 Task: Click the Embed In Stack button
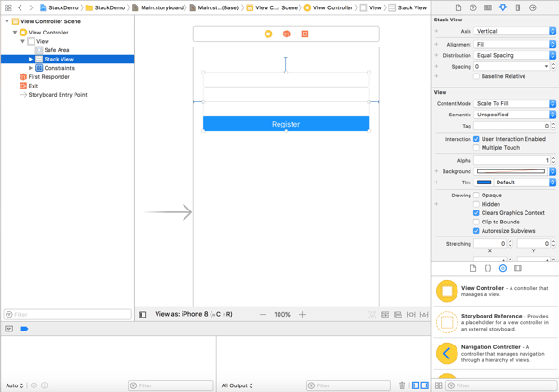pos(385,315)
